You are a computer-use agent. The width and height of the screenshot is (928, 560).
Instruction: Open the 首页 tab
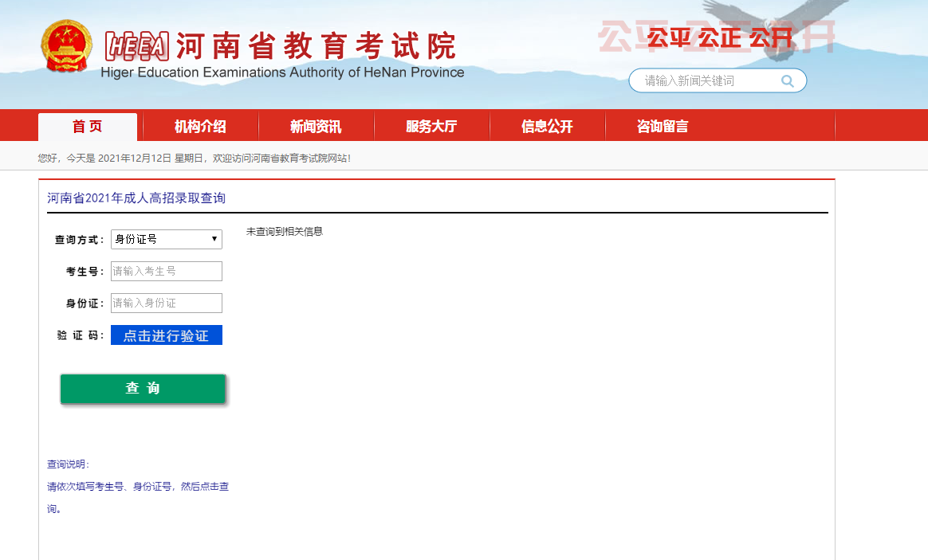(x=88, y=127)
